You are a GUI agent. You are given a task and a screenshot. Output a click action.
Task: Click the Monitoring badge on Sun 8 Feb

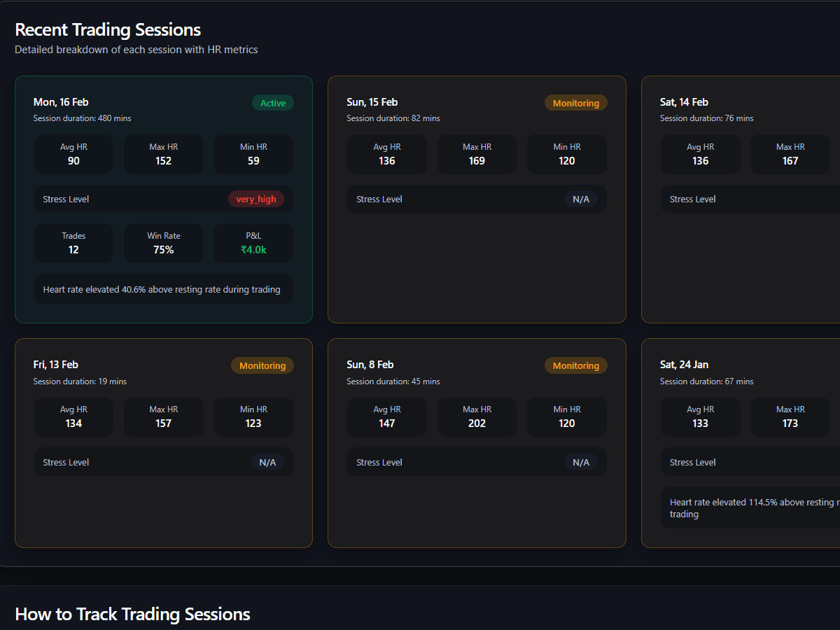[575, 365]
